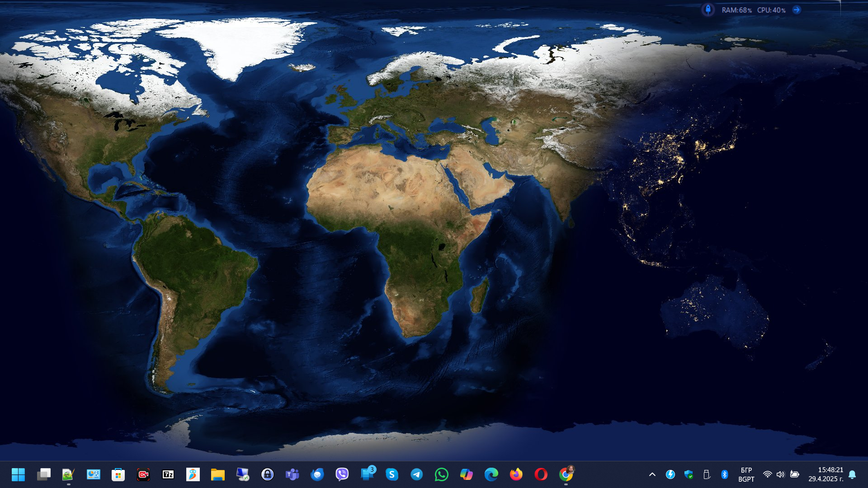Open Windows Security shield tray icon
This screenshot has width=868, height=488.
pyautogui.click(x=689, y=474)
